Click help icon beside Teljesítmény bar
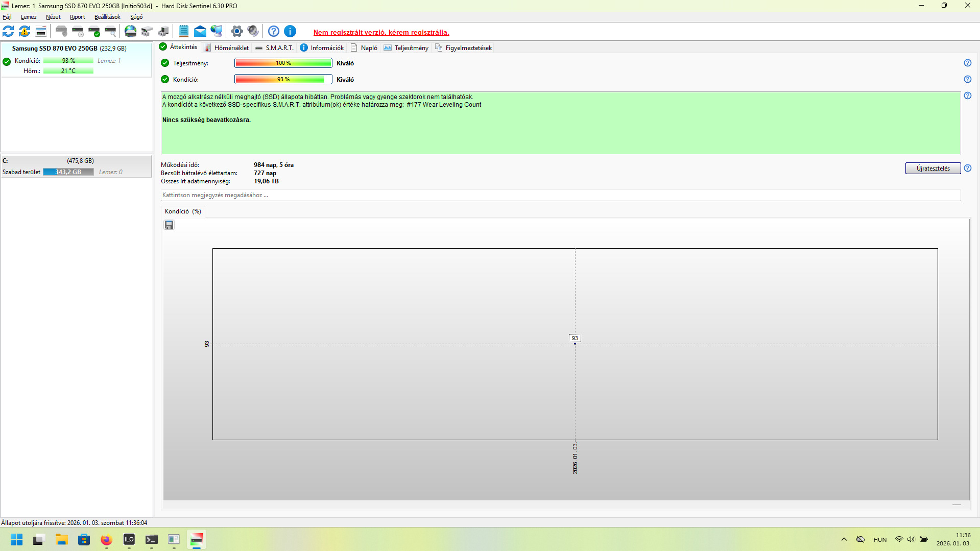The width and height of the screenshot is (980, 551). tap(968, 63)
